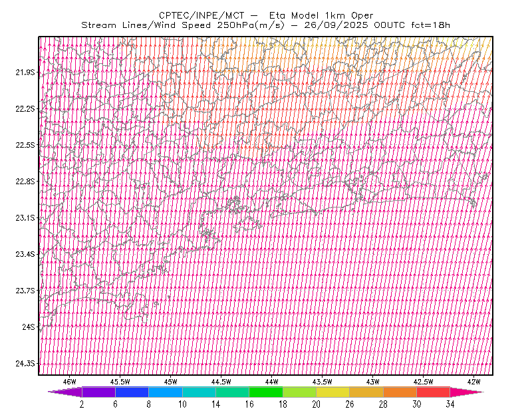
Task: Click the cyan 10-14 legend color
Action: point(199,392)
